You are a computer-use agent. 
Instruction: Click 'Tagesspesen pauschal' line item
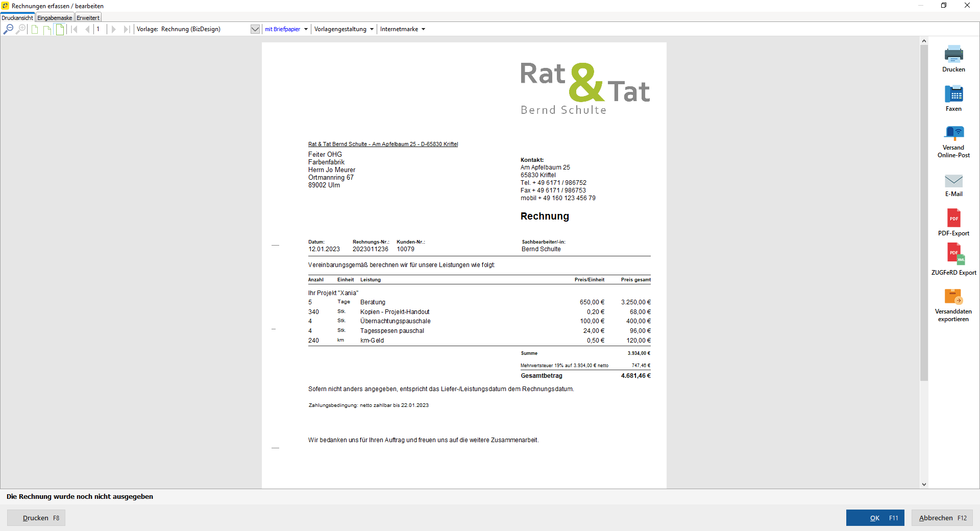coord(392,331)
